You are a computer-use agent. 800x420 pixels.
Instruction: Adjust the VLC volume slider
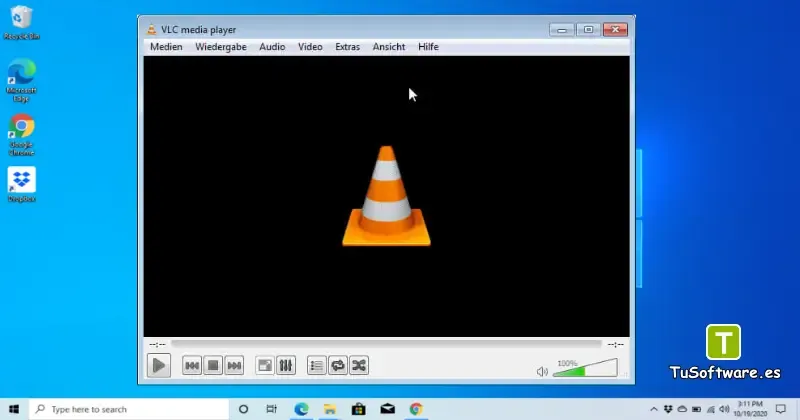click(585, 368)
